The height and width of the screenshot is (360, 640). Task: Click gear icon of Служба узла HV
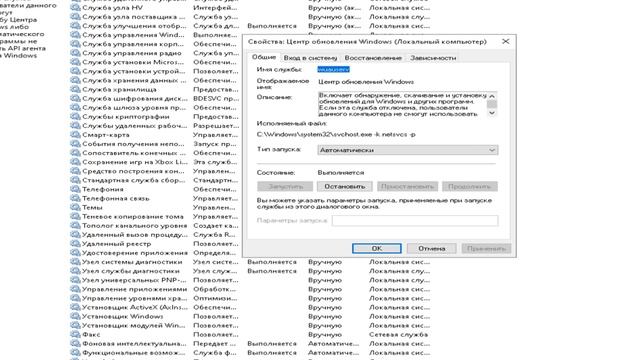click(75, 8)
